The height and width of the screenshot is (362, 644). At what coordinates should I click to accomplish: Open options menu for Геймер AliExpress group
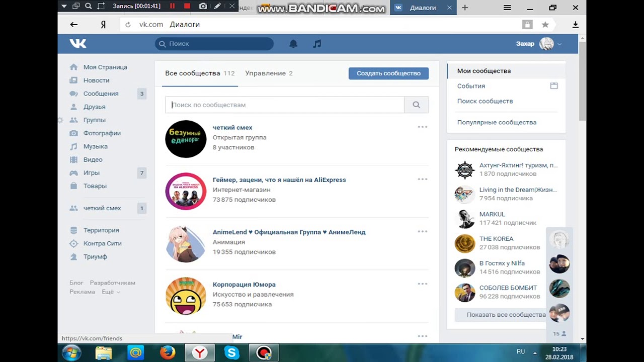point(423,179)
